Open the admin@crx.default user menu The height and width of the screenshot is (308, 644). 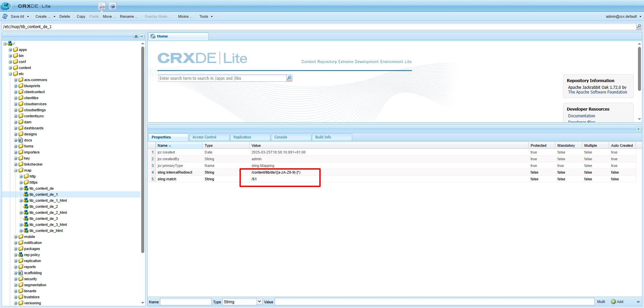coord(623,16)
